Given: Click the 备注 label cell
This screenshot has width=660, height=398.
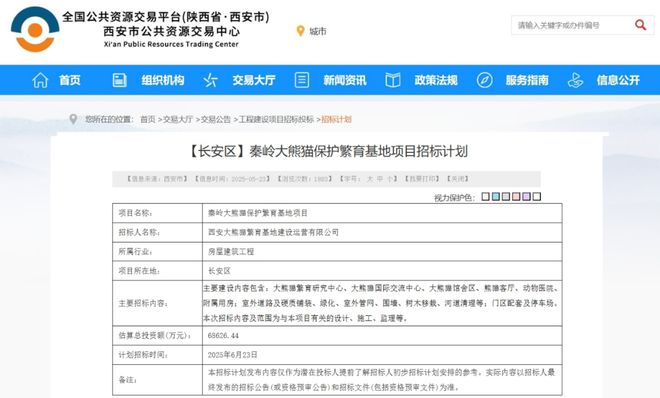Looking at the screenshot, I should pyautogui.click(x=157, y=380).
